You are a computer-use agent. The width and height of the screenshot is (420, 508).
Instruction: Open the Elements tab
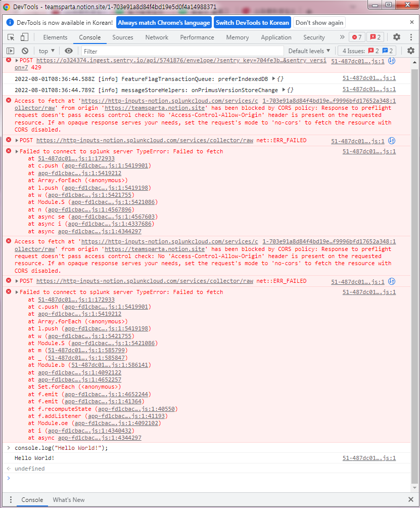tap(55, 37)
